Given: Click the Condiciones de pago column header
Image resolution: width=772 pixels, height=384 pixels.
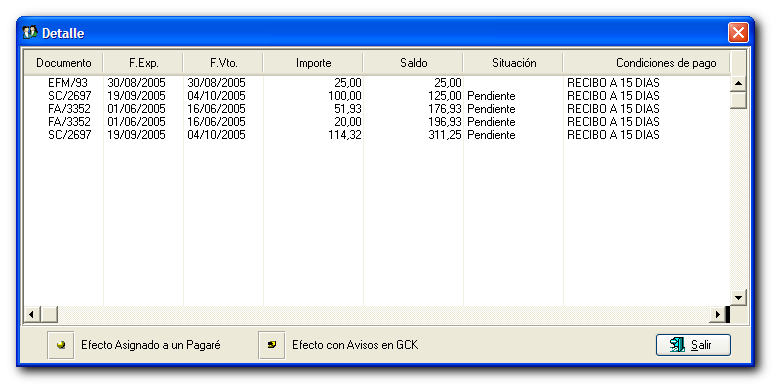Looking at the screenshot, I should 647,63.
